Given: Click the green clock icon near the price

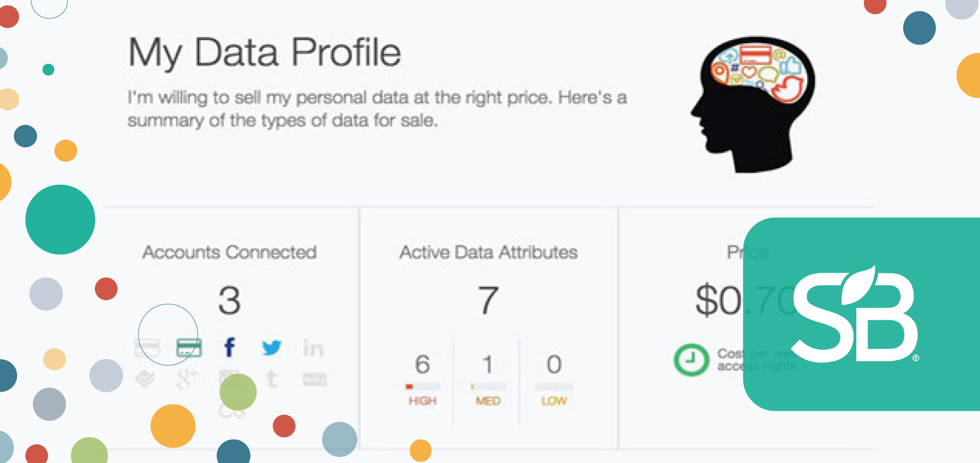Looking at the screenshot, I should point(690,360).
